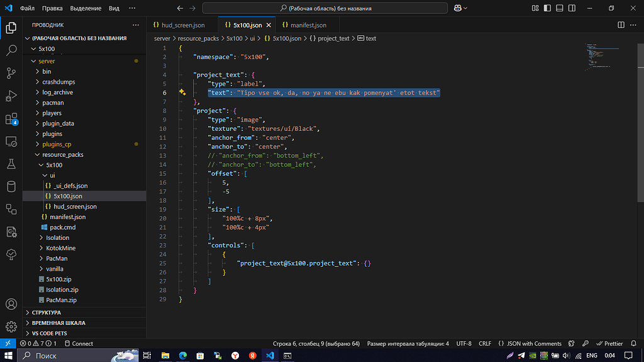The width and height of the screenshot is (644, 362).
Task: Click Connect in the status bar
Action: 79,344
